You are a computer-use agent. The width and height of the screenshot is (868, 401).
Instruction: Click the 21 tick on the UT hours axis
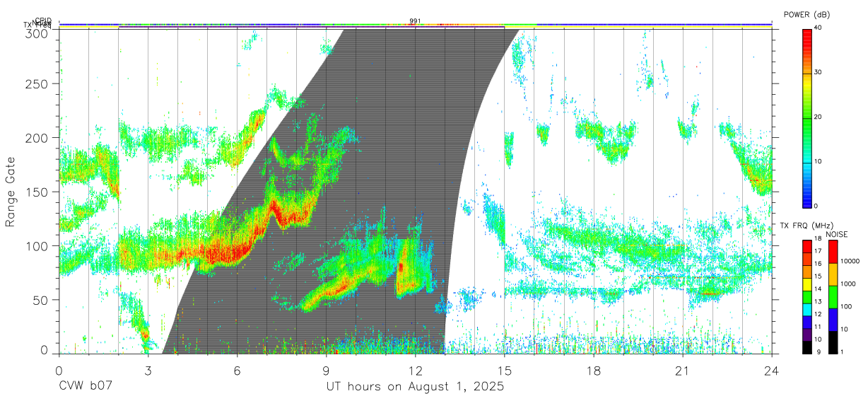pos(682,370)
